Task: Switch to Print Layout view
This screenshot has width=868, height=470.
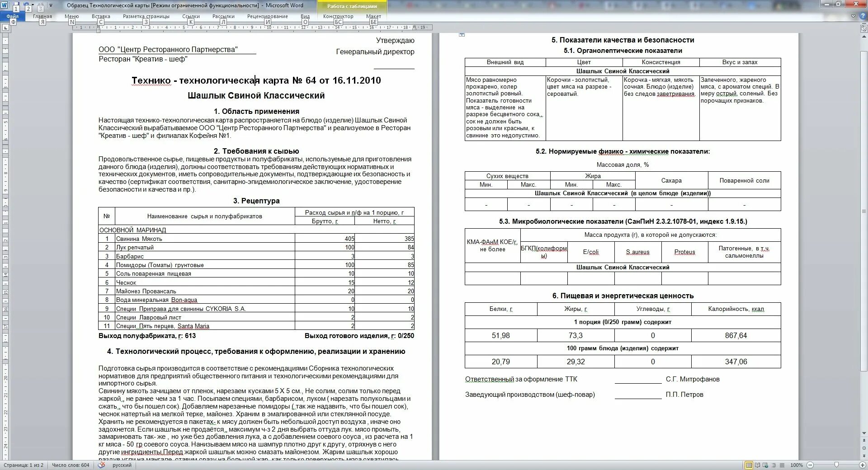Action: coord(749,465)
